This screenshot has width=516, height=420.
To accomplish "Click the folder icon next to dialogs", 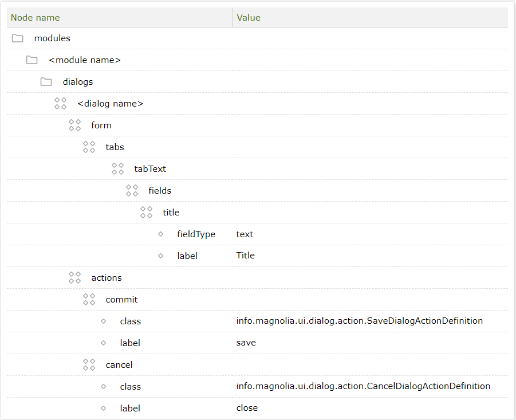I will click(46, 81).
